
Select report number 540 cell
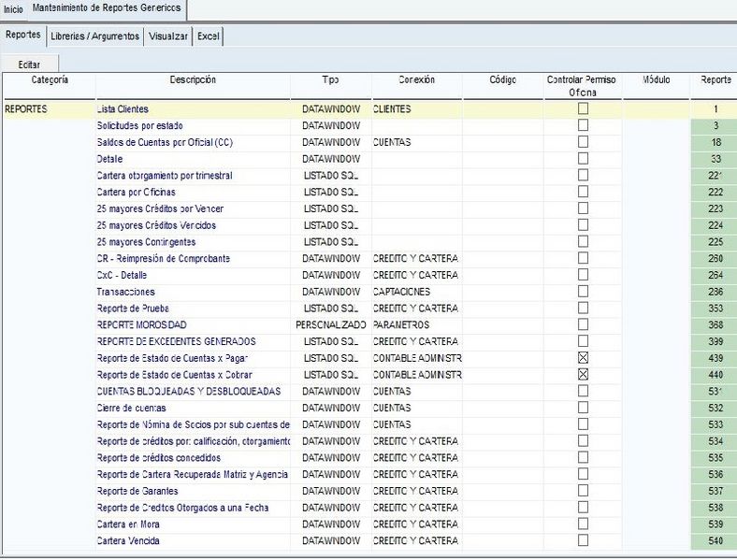click(715, 541)
